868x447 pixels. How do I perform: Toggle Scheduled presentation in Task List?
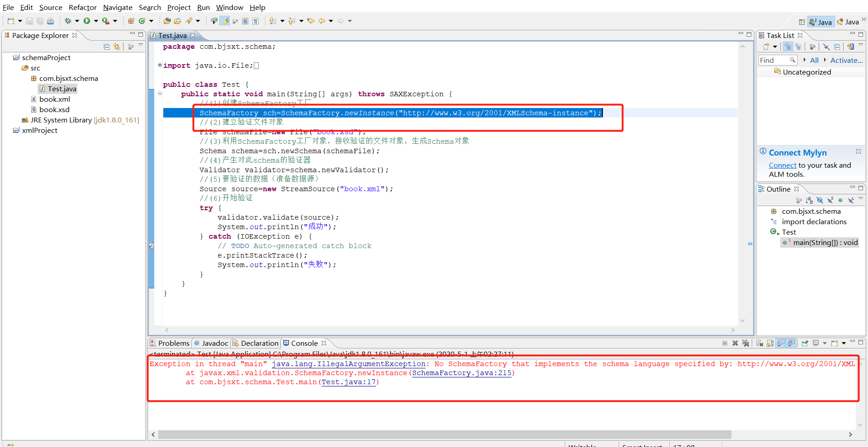pyautogui.click(x=798, y=47)
